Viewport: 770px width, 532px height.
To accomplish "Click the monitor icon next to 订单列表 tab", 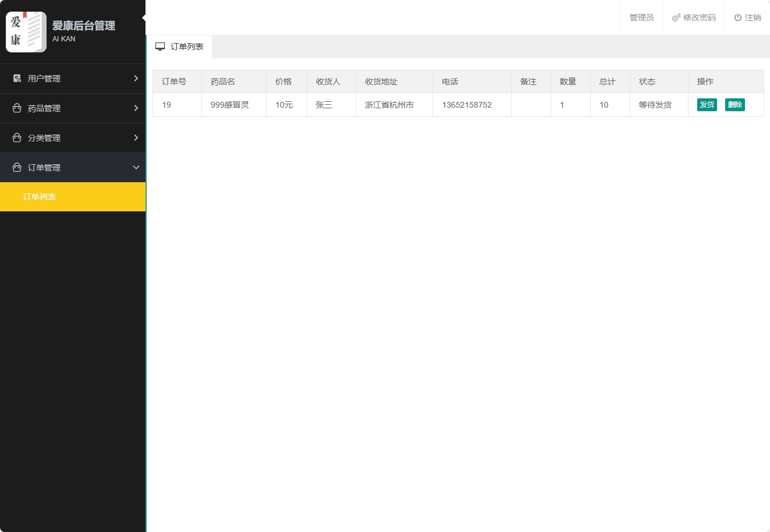I will [160, 46].
